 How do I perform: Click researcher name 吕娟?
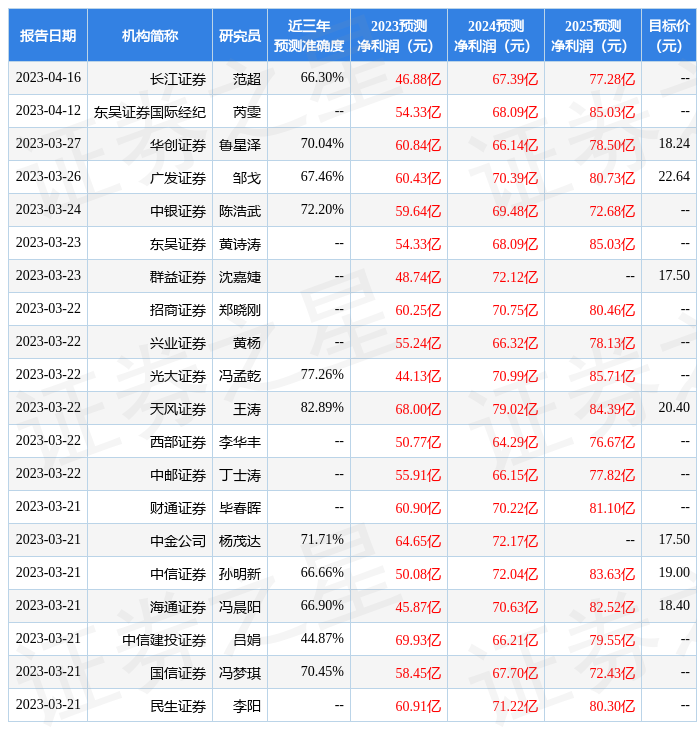click(x=247, y=640)
